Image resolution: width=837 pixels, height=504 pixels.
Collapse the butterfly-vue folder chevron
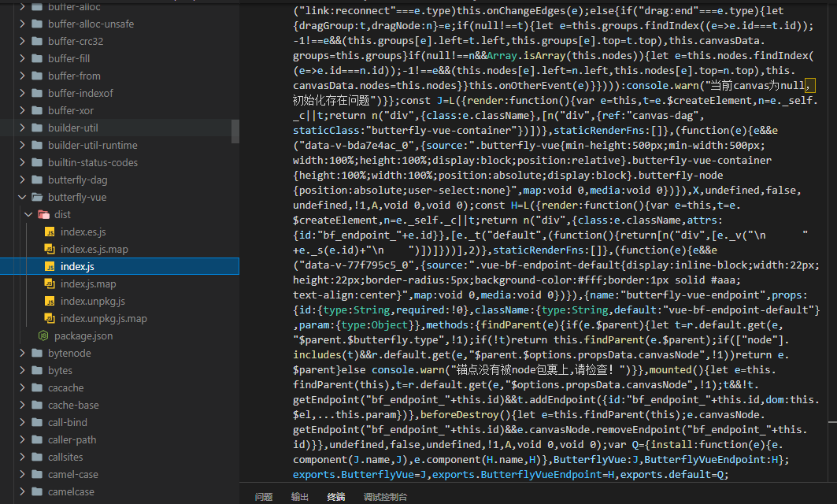22,197
